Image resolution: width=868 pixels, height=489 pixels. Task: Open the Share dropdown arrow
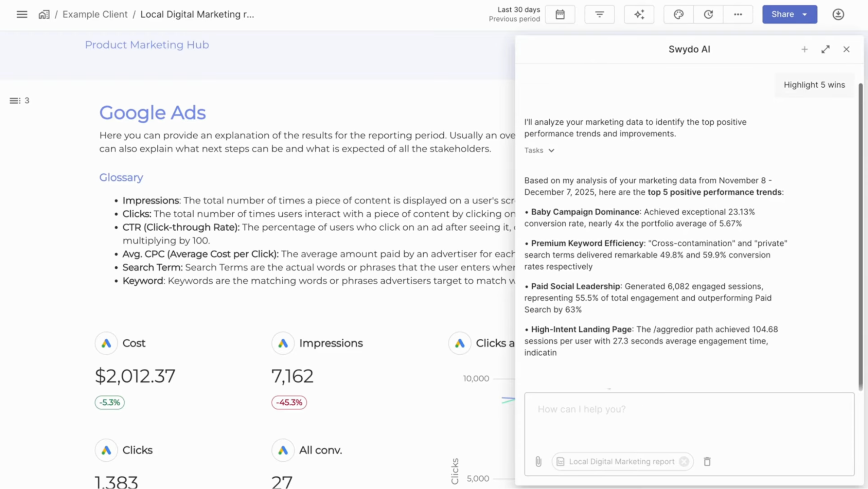pos(805,14)
